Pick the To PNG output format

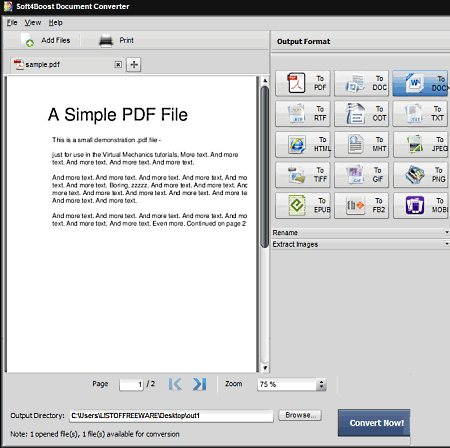coord(421,175)
